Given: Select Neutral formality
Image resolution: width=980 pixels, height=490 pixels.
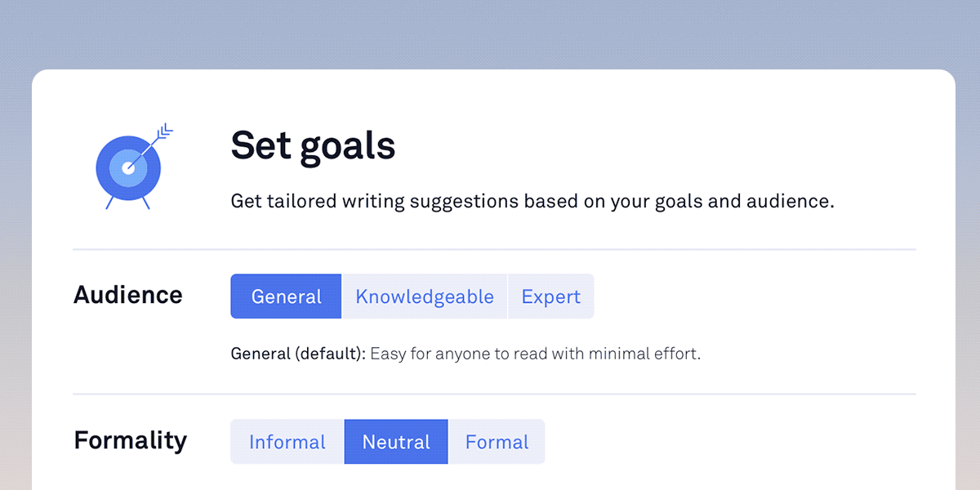Looking at the screenshot, I should pos(396,442).
